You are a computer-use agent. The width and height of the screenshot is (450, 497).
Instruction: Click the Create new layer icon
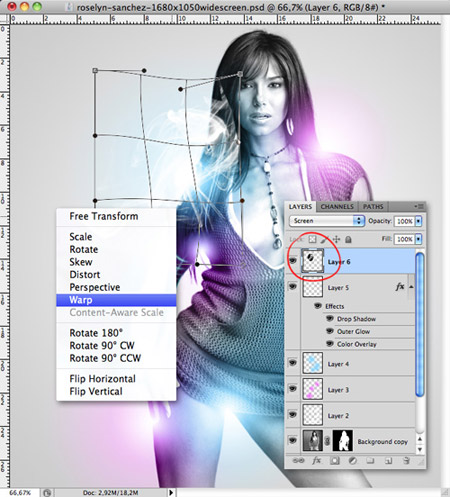(x=388, y=461)
